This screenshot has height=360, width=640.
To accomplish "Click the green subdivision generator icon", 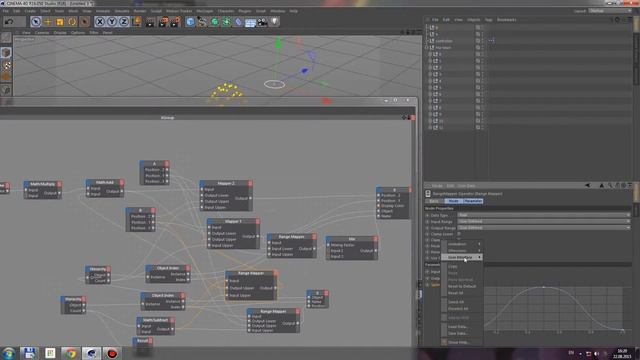I will (x=214, y=22).
